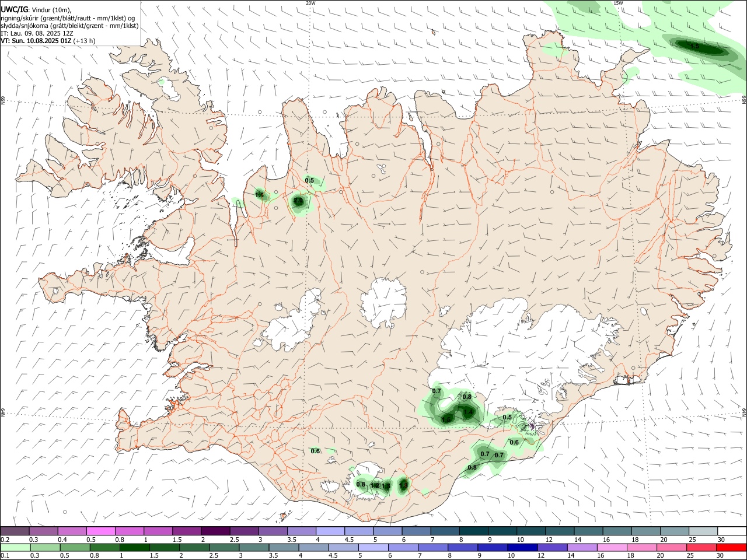The width and height of the screenshot is (747, 560).
Task: Select the pink 18 swatch in bottom legend row
Action: (642, 548)
